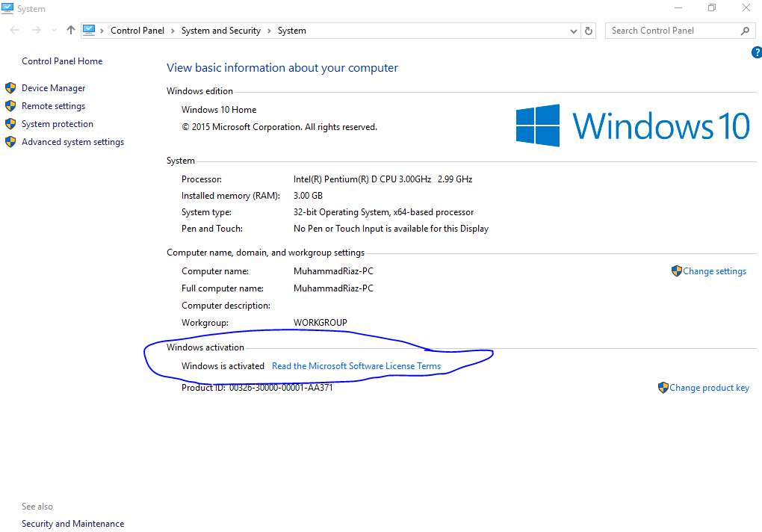
Task: Click the '3.00 GB' RAM value
Action: 308,196
